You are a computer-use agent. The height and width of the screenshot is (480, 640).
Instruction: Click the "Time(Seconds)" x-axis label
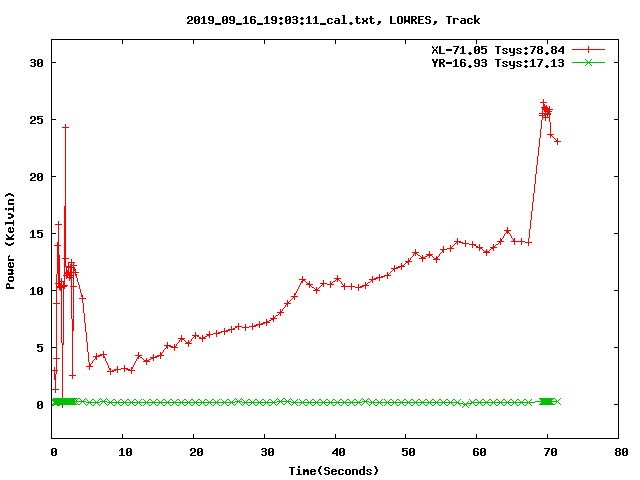[334, 471]
